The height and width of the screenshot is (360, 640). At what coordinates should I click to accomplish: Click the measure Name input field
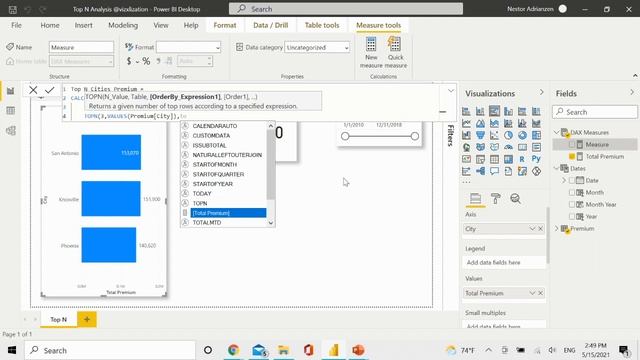(81, 47)
